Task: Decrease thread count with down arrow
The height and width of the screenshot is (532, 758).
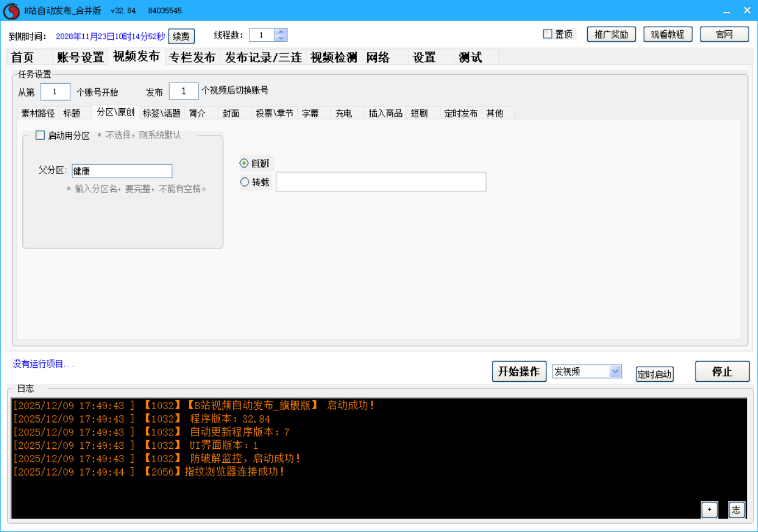Action: pyautogui.click(x=281, y=39)
